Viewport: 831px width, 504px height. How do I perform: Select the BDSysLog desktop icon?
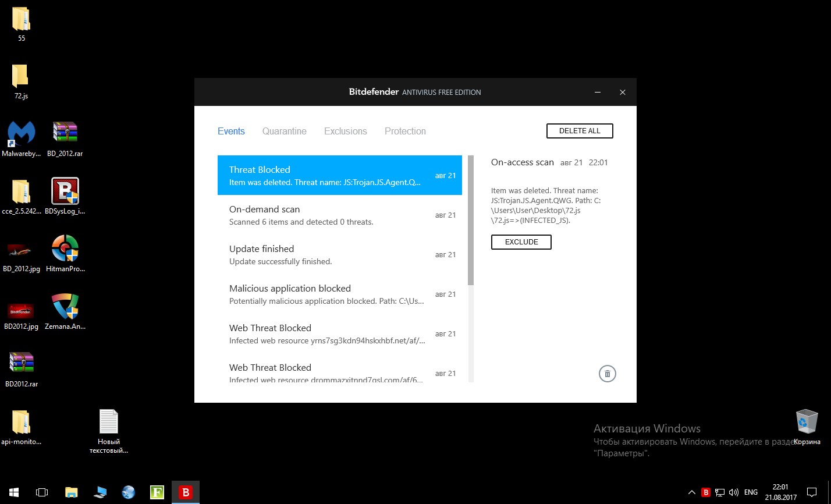pos(65,197)
